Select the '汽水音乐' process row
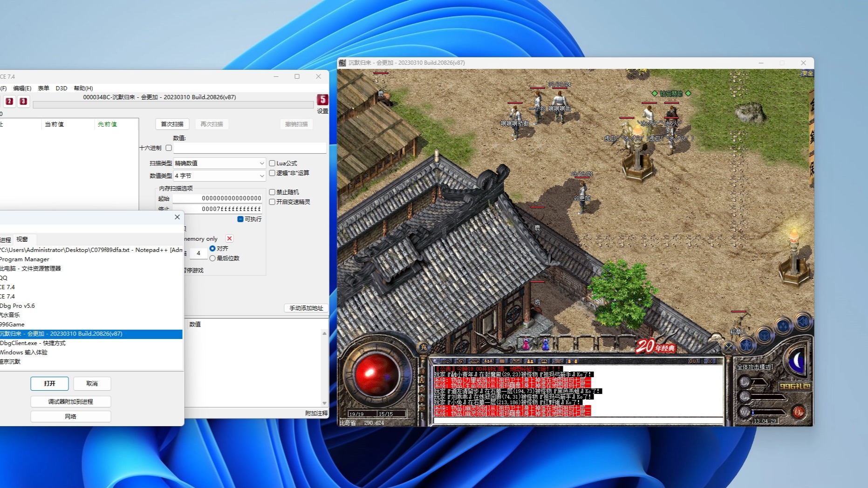The height and width of the screenshot is (488, 868). point(91,315)
